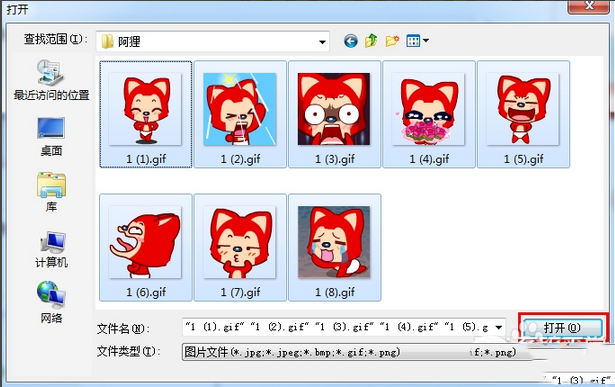Select the 1 (8).gif thumbnail
This screenshot has height=387, width=615.
(335, 247)
